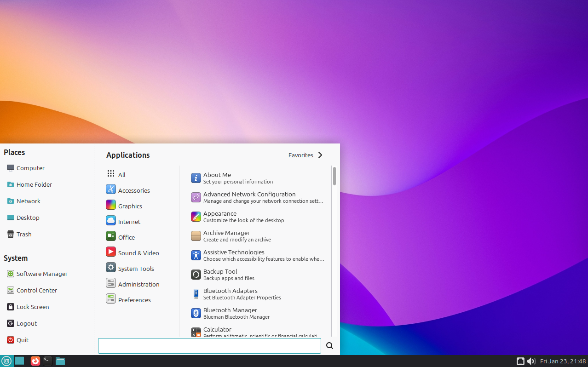The width and height of the screenshot is (588, 367).
Task: Open the Trash folder under Places
Action: pos(24,234)
